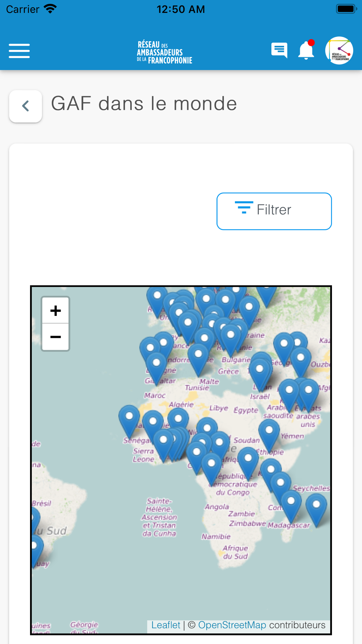The height and width of the screenshot is (644, 362).
Task: Select the map pin over Gibraltar
Action: [x=156, y=368]
